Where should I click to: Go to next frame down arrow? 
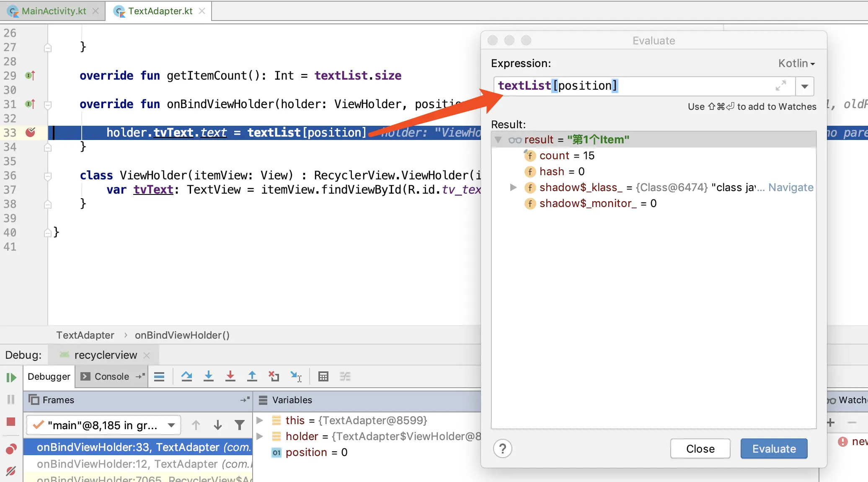pyautogui.click(x=218, y=425)
